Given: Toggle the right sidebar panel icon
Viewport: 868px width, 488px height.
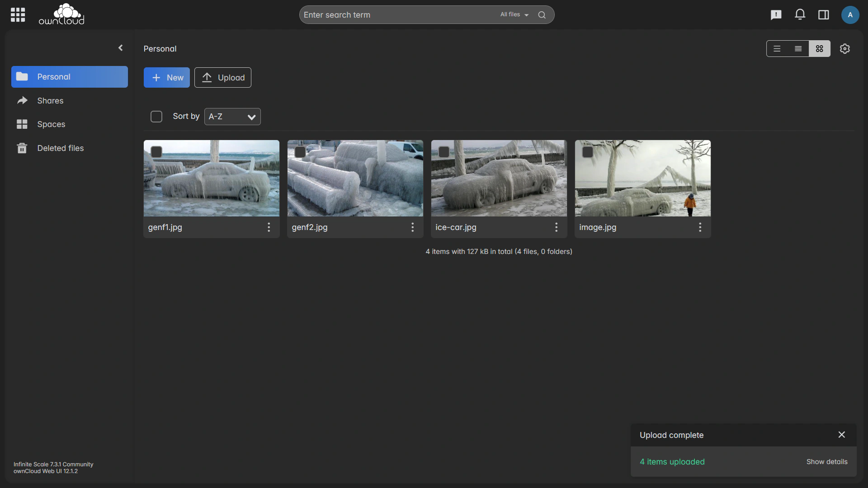Looking at the screenshot, I should [x=823, y=15].
